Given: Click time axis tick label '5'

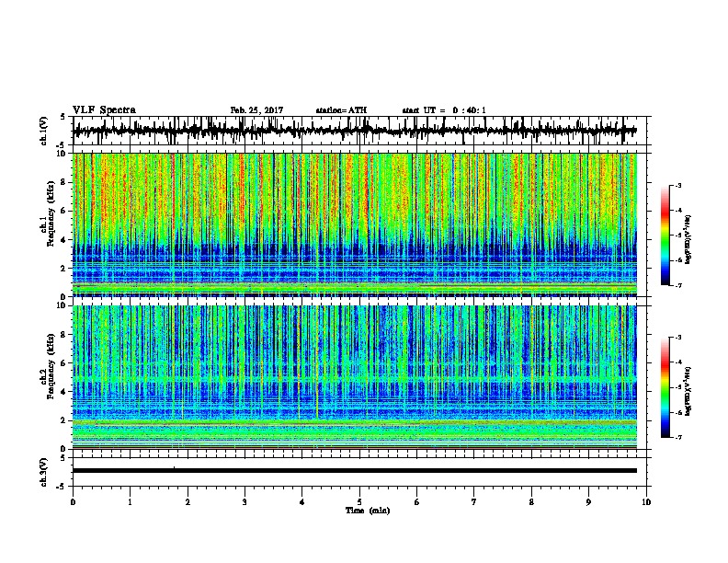Looking at the screenshot, I should click(359, 501).
